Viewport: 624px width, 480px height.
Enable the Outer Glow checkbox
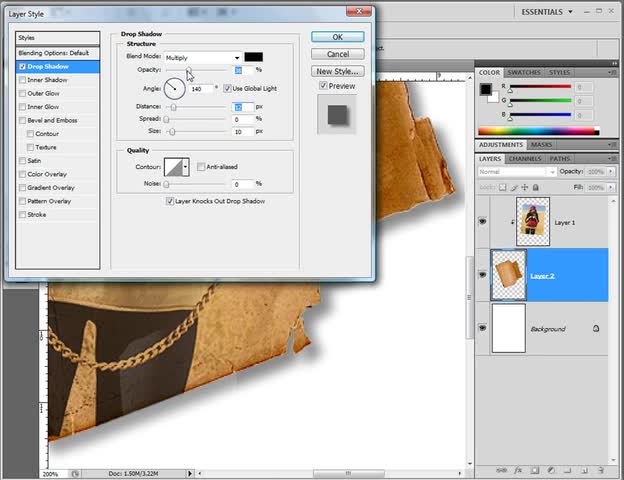[22, 94]
